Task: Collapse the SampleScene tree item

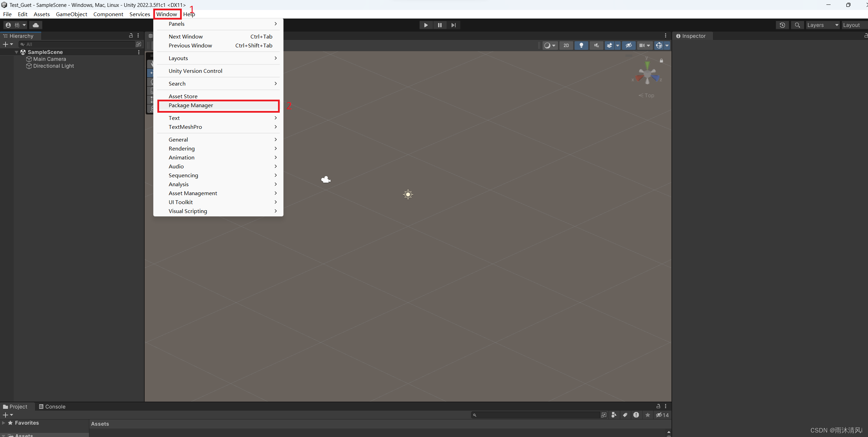Action: 16,52
